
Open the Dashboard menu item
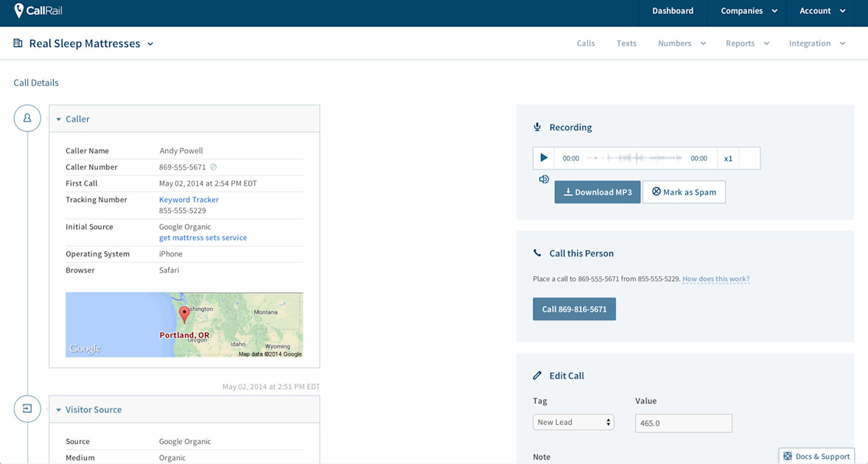[672, 11]
